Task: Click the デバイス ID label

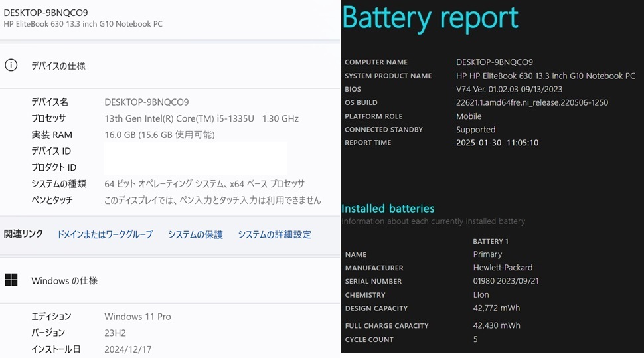Action: [x=51, y=151]
